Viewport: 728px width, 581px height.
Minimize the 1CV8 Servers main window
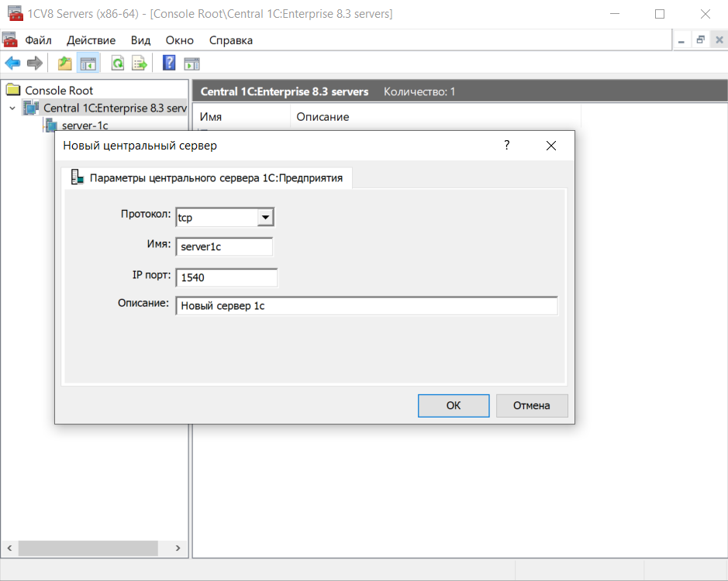[615, 14]
